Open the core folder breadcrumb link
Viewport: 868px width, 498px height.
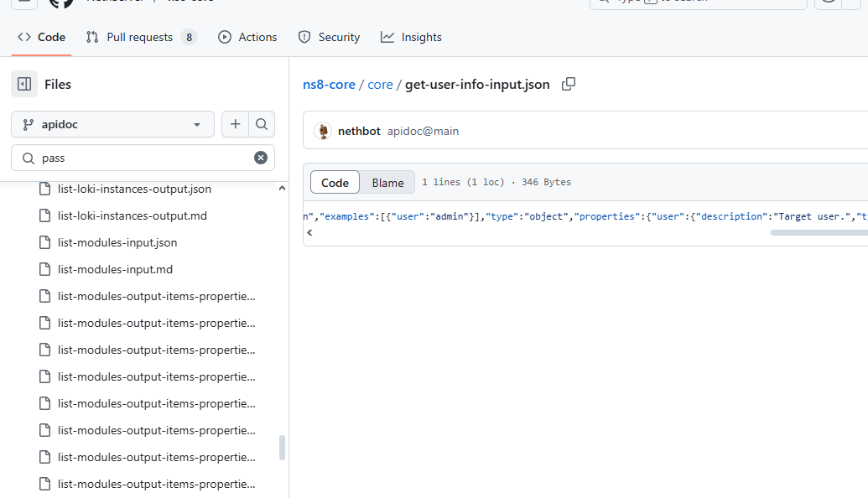(x=380, y=84)
